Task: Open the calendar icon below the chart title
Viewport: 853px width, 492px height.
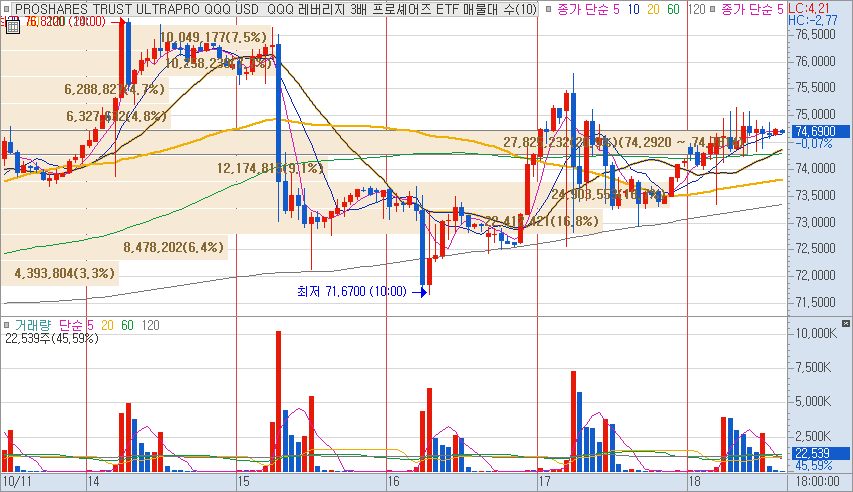Action: pyautogui.click(x=13, y=26)
